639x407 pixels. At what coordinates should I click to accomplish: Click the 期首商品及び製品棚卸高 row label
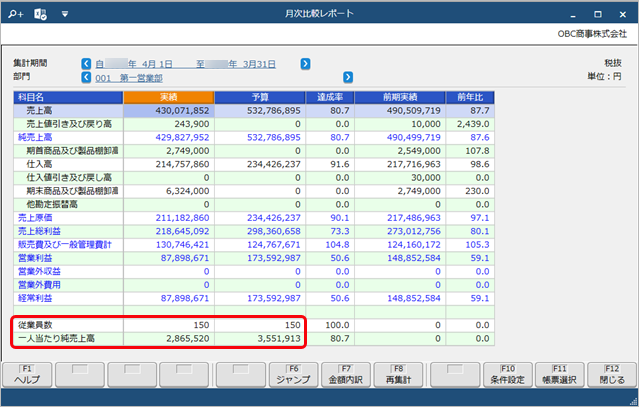pyautogui.click(x=72, y=151)
